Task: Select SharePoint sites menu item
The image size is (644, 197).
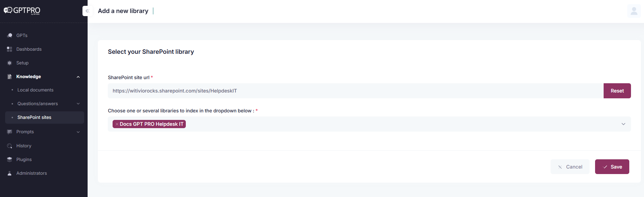Action: pos(34,118)
